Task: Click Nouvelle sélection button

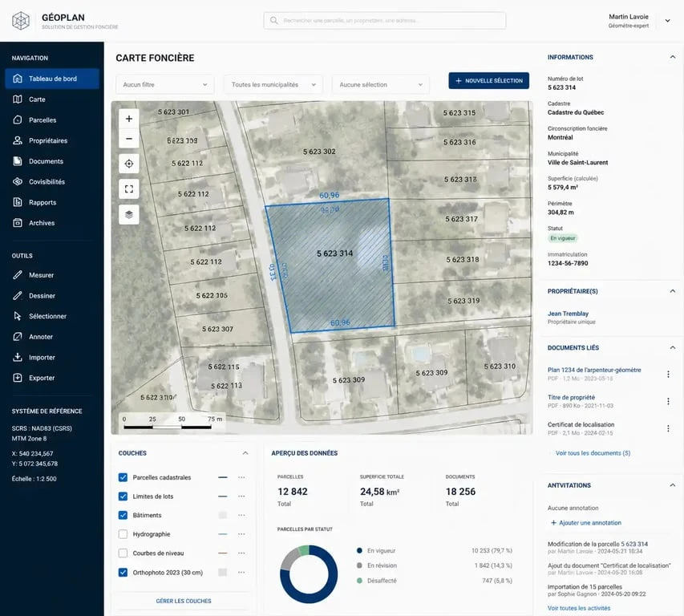Action: click(488, 81)
